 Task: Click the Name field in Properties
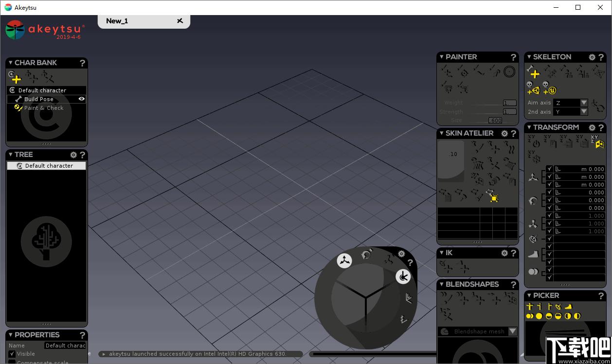coord(65,346)
